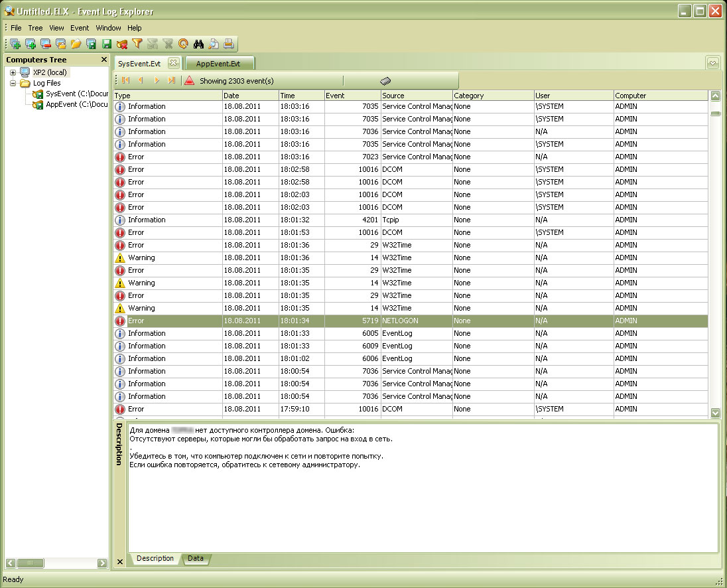Go to first event navigation arrow
The height and width of the screenshot is (588, 727).
[x=125, y=80]
